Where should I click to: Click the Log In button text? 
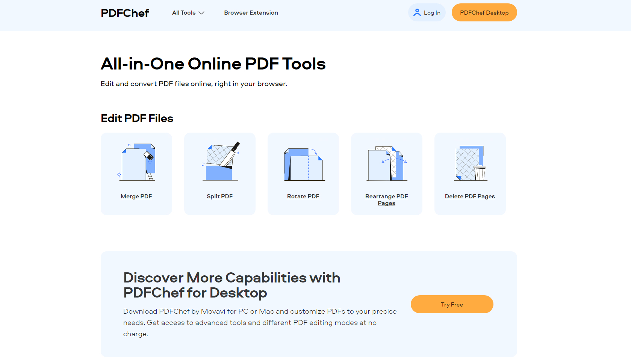[432, 13]
